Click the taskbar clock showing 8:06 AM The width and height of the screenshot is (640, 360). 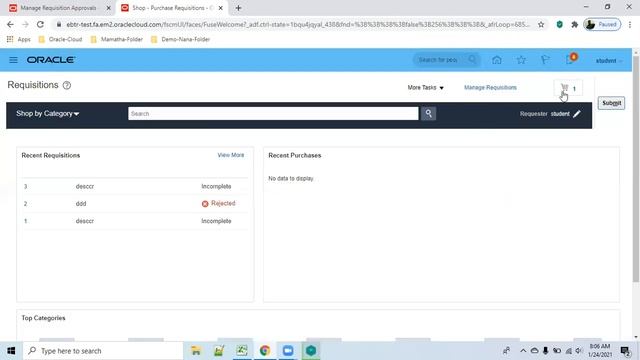(x=600, y=351)
